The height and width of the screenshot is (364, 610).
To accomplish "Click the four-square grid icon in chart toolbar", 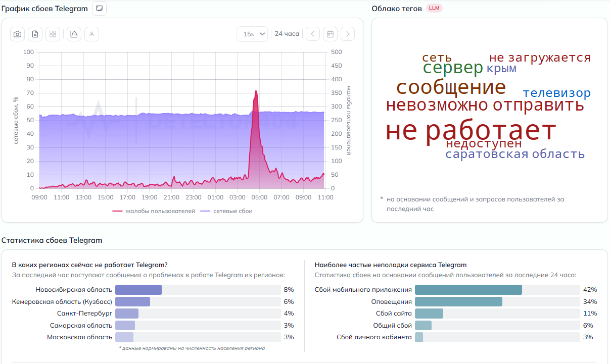I will coord(53,34).
